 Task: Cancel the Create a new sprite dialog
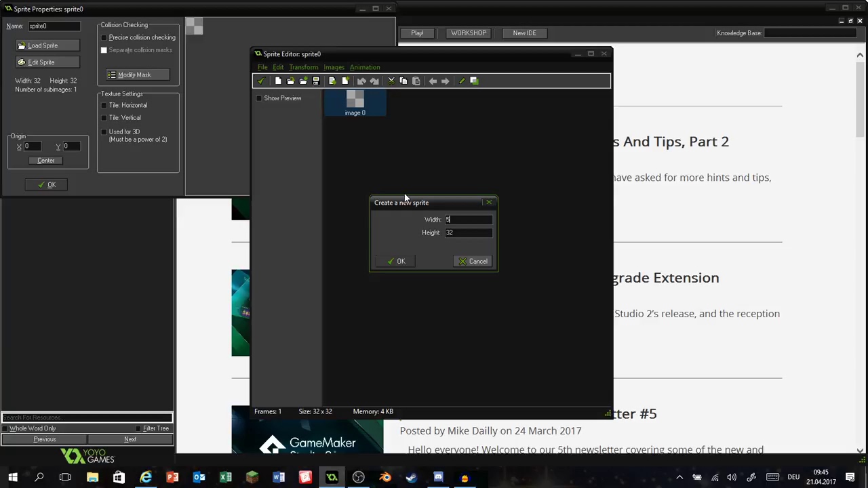point(473,261)
